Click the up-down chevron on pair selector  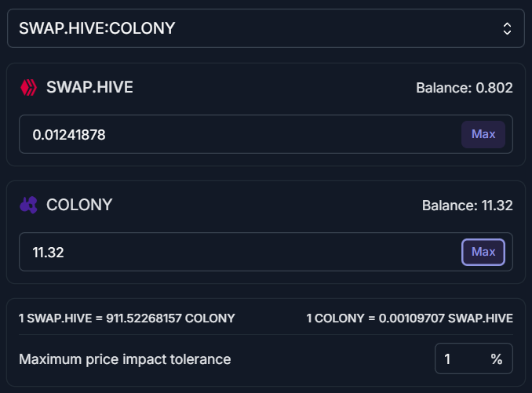coord(507,28)
